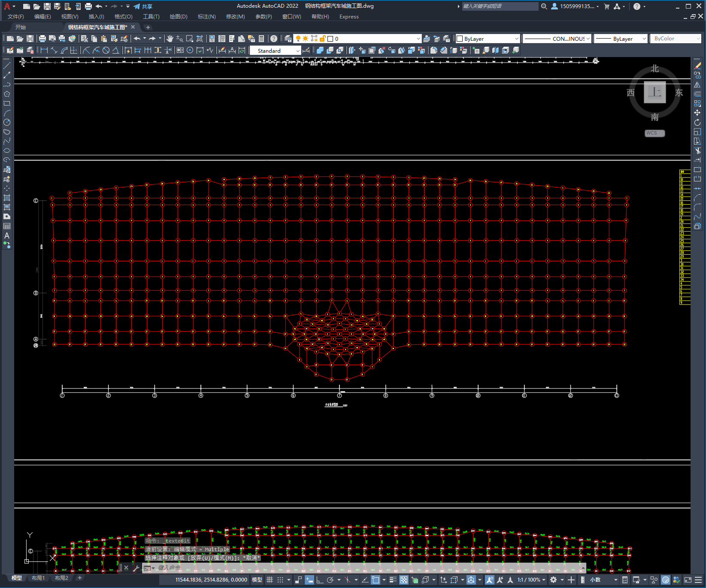Toggle dynamic input mode

click(x=309, y=580)
